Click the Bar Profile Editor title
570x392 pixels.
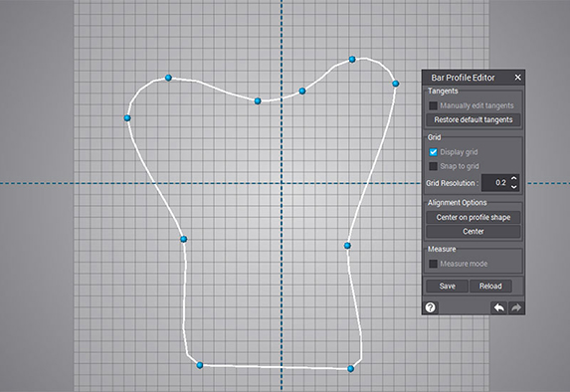(463, 78)
